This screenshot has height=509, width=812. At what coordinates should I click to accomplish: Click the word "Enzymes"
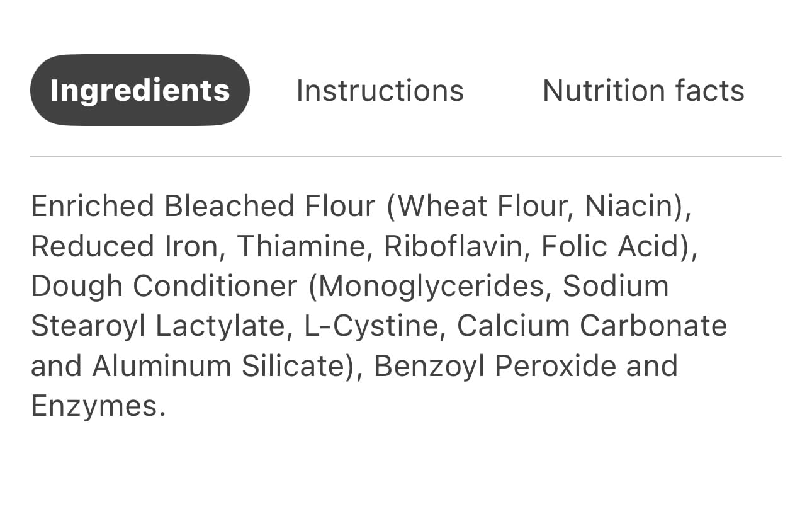point(93,406)
